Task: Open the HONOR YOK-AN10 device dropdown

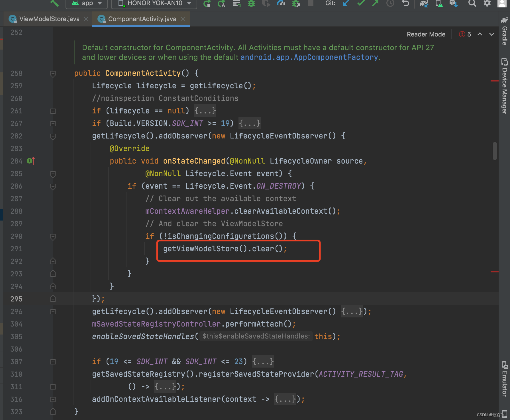Action: coord(154,4)
